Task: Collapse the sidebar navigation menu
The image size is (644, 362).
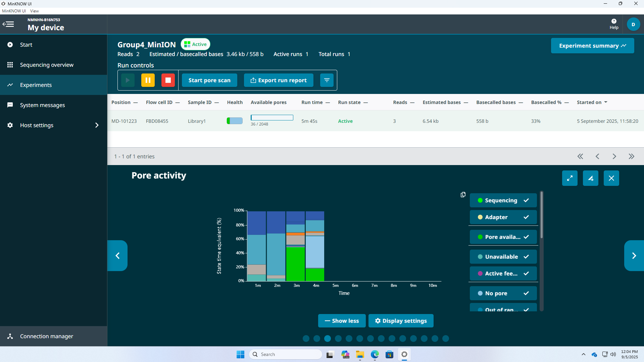Action: [x=8, y=24]
